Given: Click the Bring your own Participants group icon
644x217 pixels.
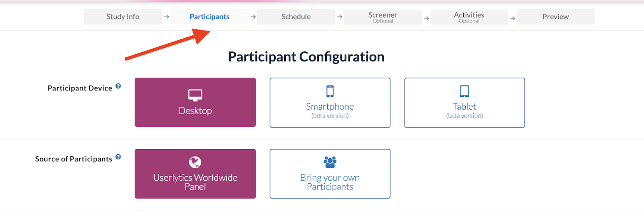Looking at the screenshot, I should click(x=330, y=162).
